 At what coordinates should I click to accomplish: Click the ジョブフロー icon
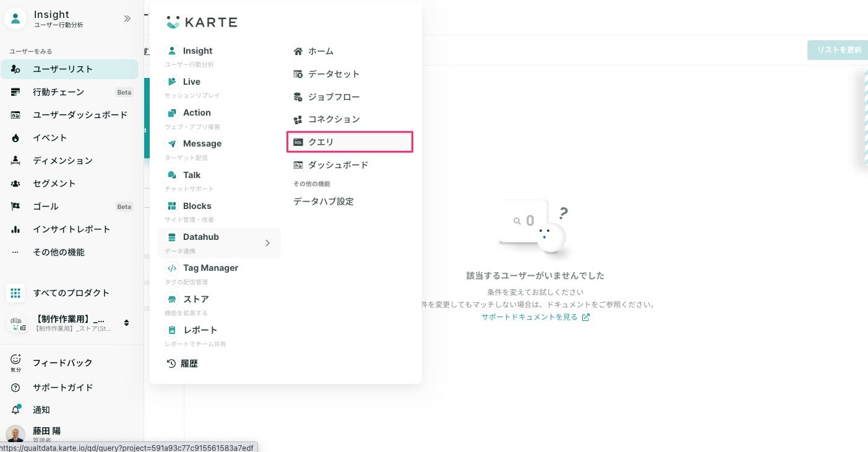click(x=298, y=97)
